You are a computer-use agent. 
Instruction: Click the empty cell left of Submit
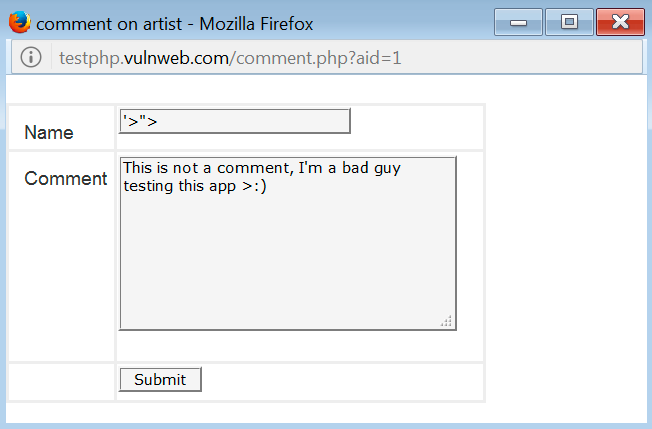(x=61, y=381)
